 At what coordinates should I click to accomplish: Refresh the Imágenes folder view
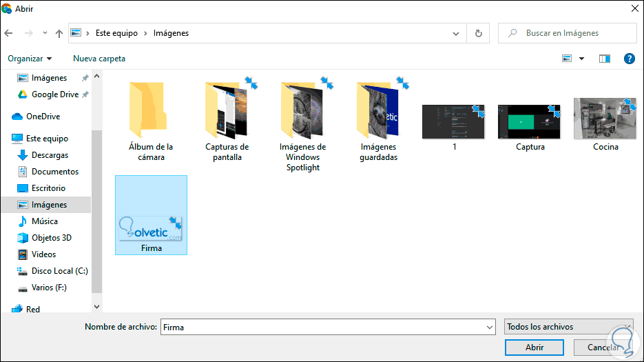[x=479, y=33]
